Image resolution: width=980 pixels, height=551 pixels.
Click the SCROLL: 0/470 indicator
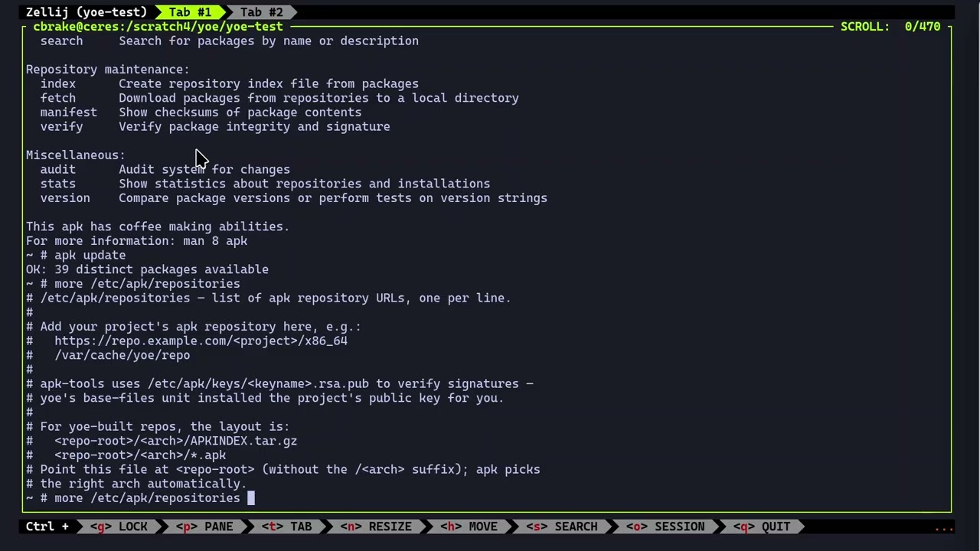click(890, 27)
